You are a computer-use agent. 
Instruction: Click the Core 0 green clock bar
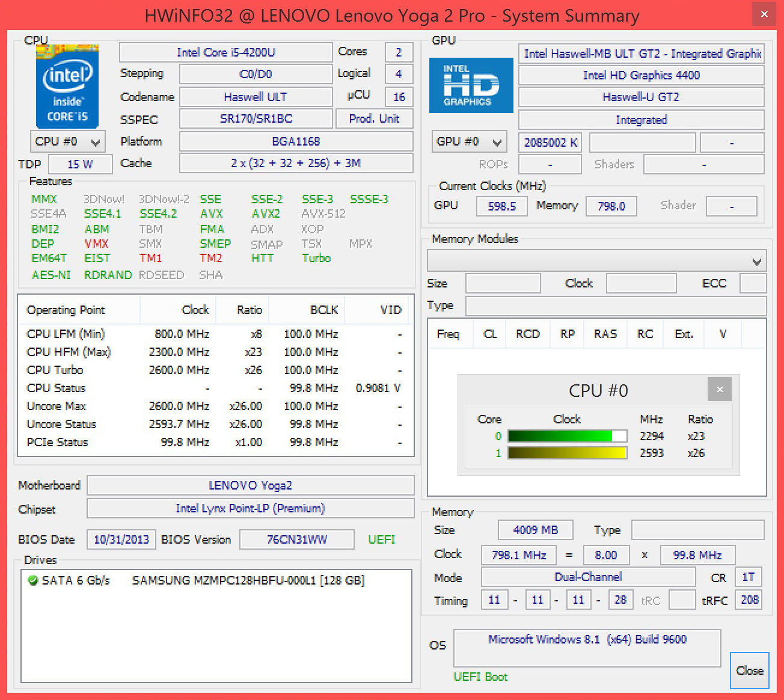[x=567, y=436]
